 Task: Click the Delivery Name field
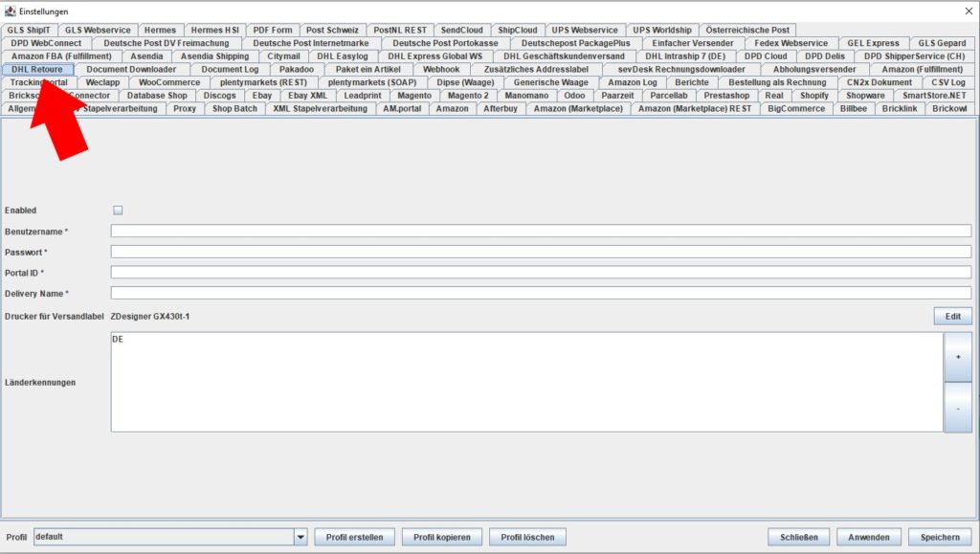[x=541, y=293]
